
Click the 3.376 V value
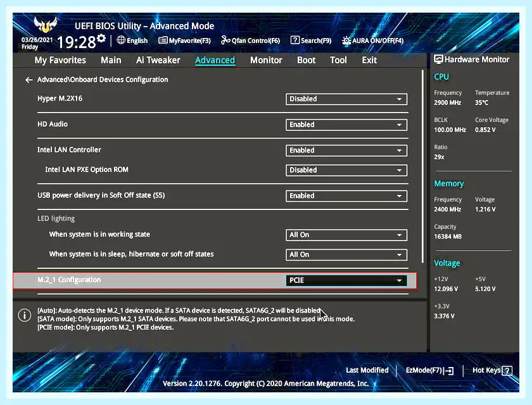444,316
